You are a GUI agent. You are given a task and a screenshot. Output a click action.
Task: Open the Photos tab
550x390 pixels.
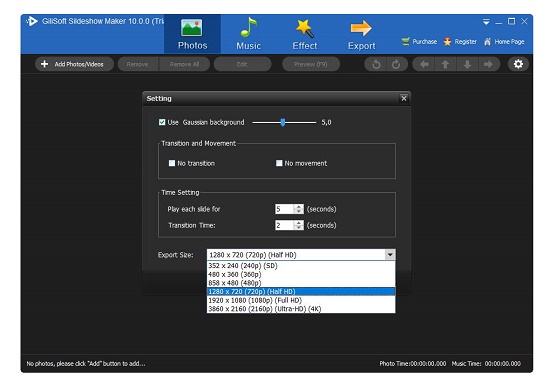[x=192, y=34]
